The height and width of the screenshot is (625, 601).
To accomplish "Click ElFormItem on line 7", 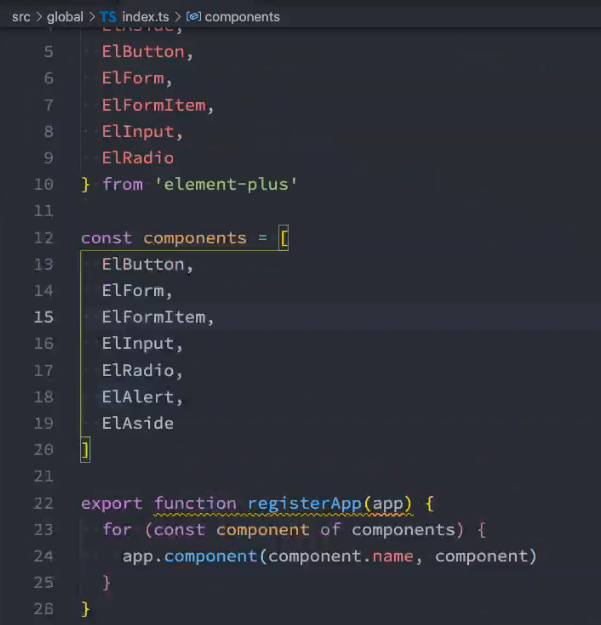I will click(153, 105).
